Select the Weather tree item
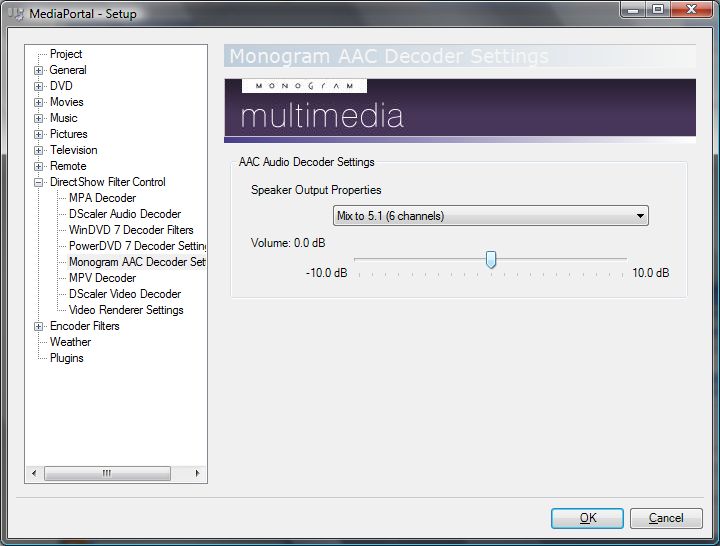 pos(71,342)
